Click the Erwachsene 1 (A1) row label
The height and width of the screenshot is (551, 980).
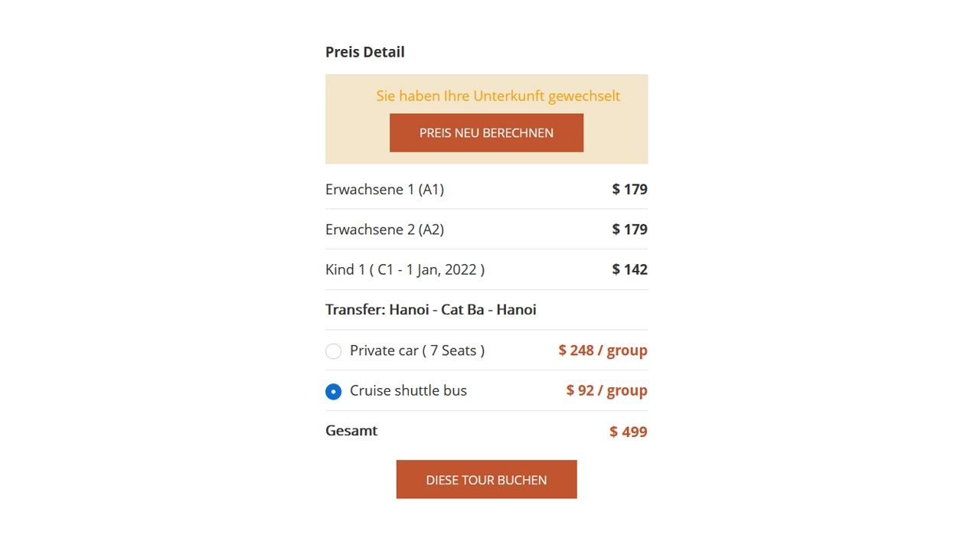384,189
